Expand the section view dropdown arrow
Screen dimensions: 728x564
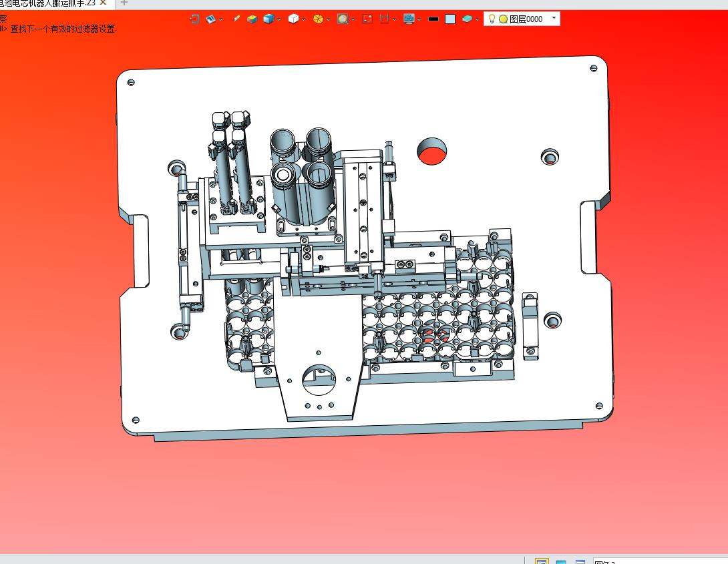tap(394, 19)
